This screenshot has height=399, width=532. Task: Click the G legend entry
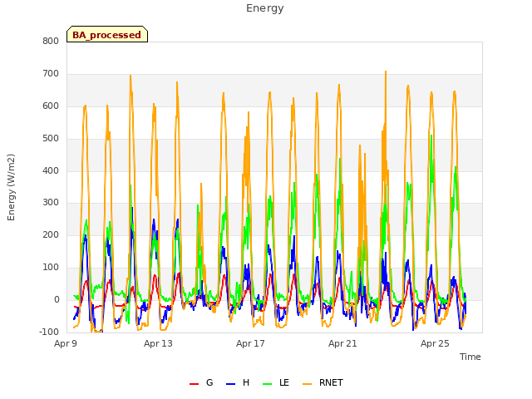click(x=201, y=382)
